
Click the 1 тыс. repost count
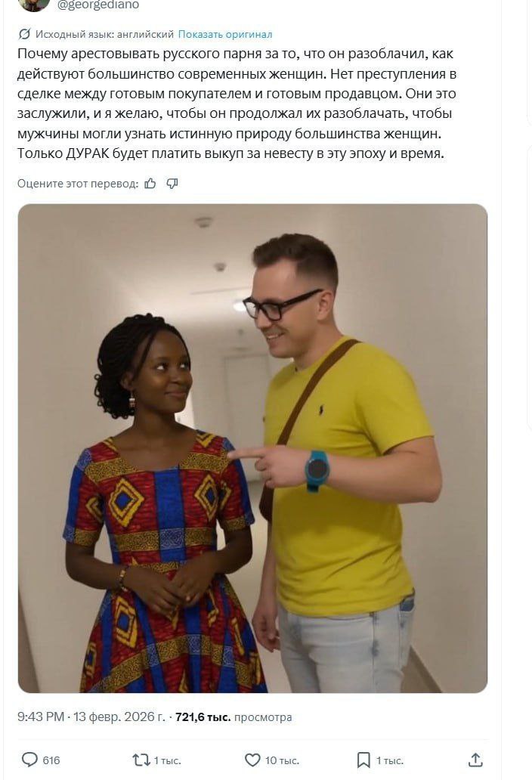pos(168,760)
